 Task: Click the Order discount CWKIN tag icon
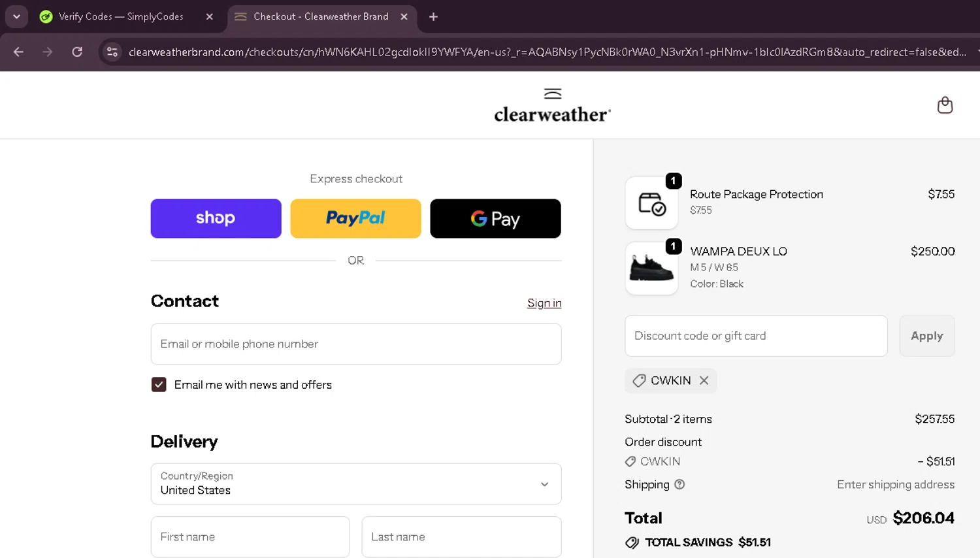pos(630,461)
